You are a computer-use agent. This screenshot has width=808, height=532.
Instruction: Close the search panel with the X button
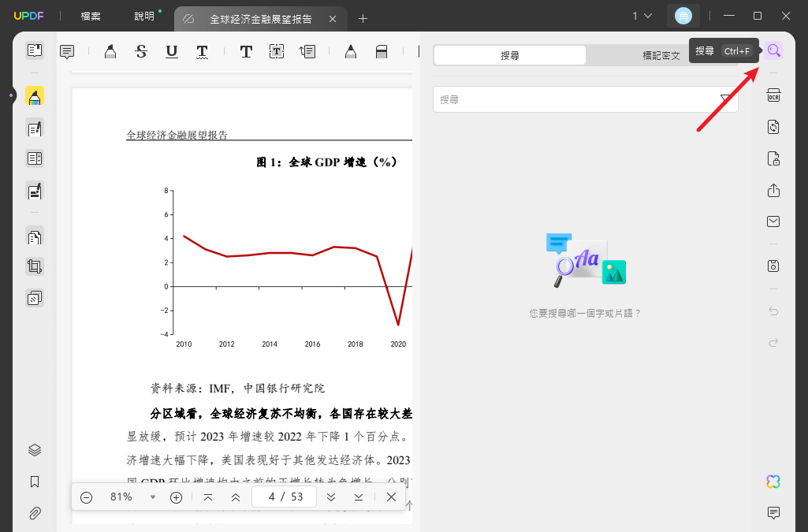pyautogui.click(x=392, y=497)
